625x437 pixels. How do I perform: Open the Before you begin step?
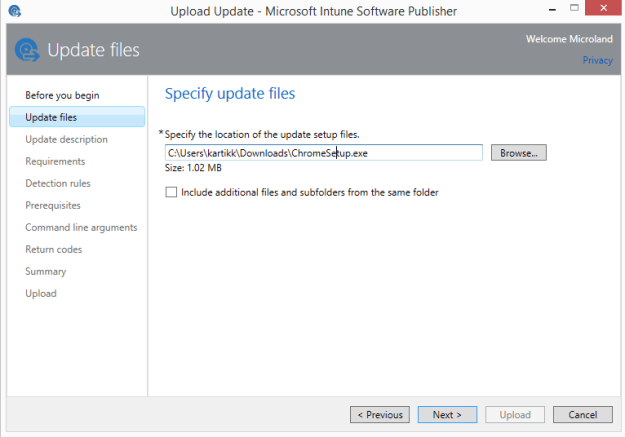coord(62,95)
